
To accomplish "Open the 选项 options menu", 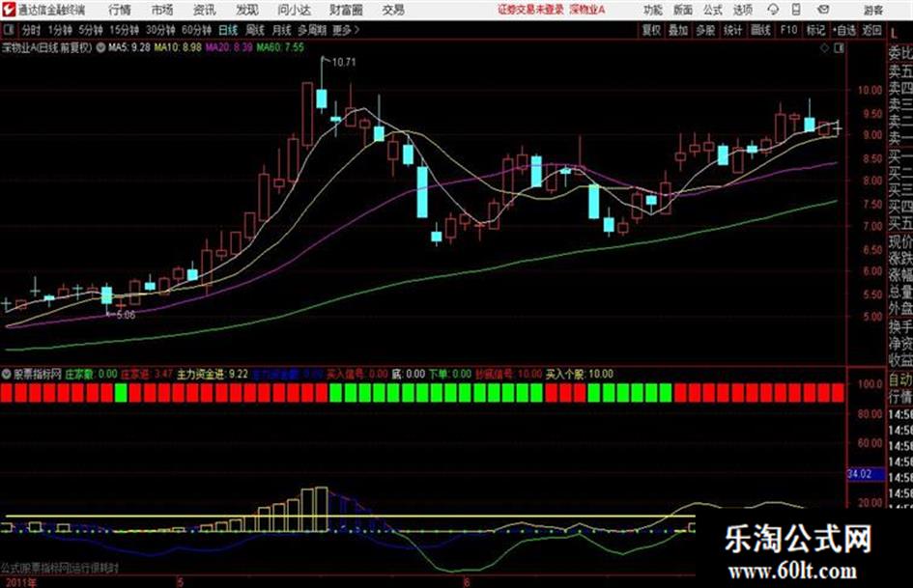I will point(742,10).
